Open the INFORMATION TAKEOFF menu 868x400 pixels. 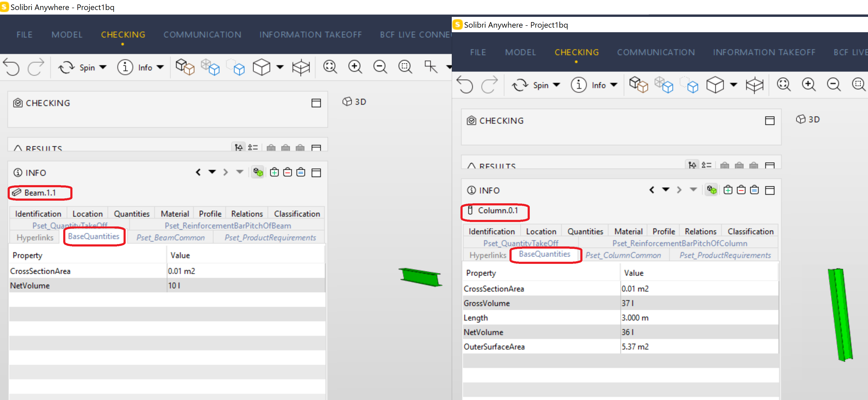click(x=311, y=34)
